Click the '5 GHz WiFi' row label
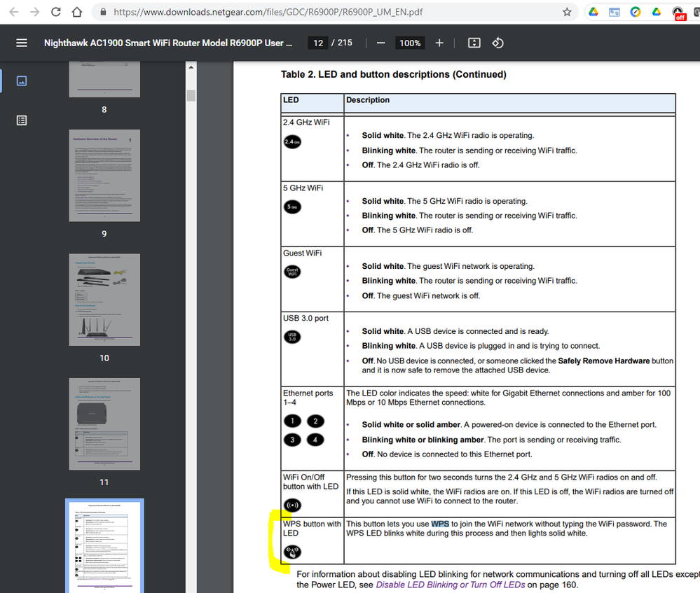This screenshot has height=593, width=700. click(x=303, y=188)
